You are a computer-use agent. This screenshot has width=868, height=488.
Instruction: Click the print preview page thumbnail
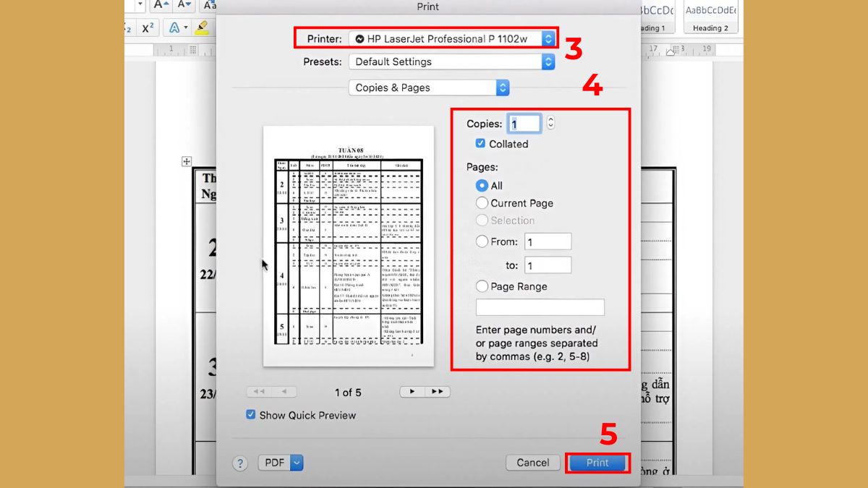click(348, 246)
